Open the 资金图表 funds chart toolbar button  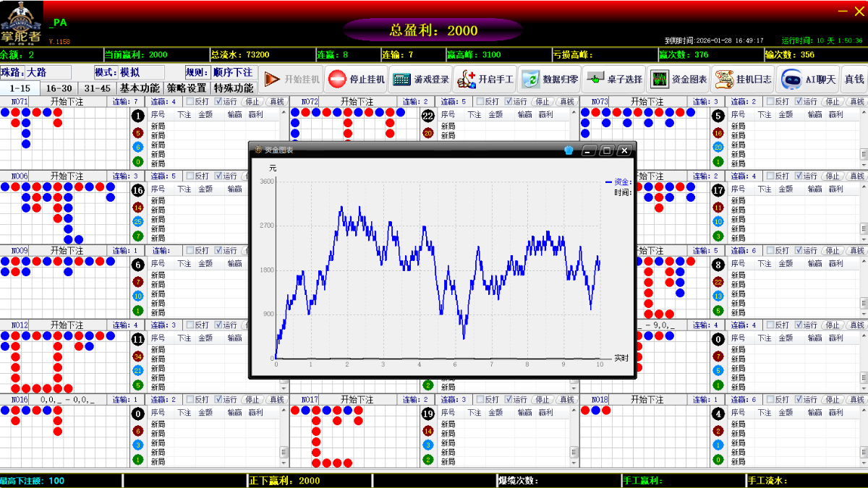tap(678, 80)
